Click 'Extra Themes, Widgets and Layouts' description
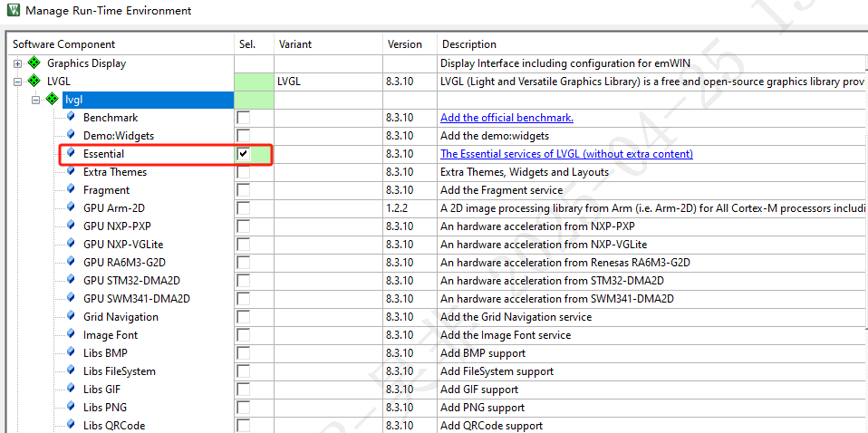868x433 pixels. coord(525,172)
